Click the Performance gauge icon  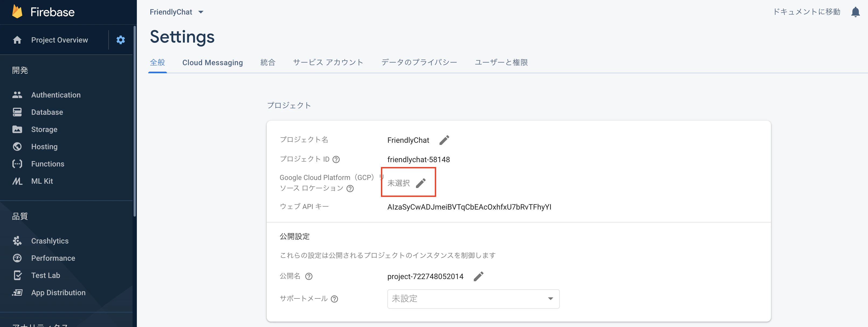(17, 258)
